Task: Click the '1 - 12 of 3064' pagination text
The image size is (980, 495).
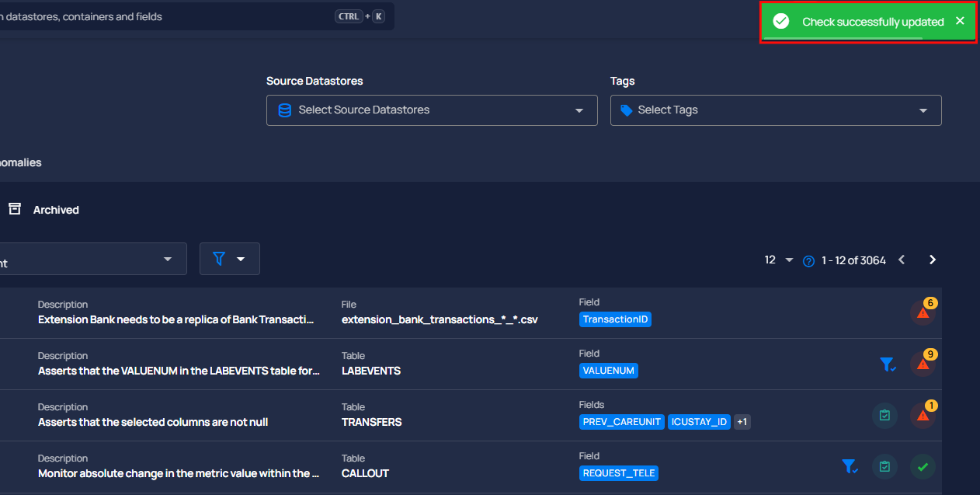Action: pyautogui.click(x=853, y=260)
